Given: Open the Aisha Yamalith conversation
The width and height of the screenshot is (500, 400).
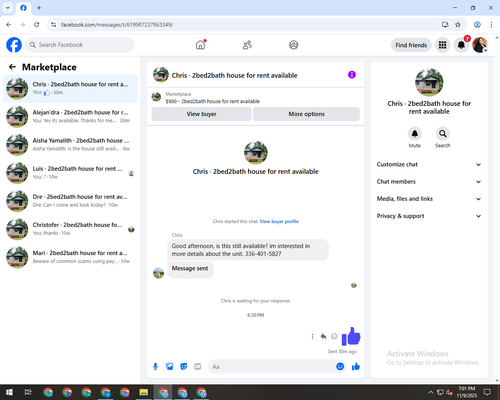Looking at the screenshot, I should click(70, 145).
